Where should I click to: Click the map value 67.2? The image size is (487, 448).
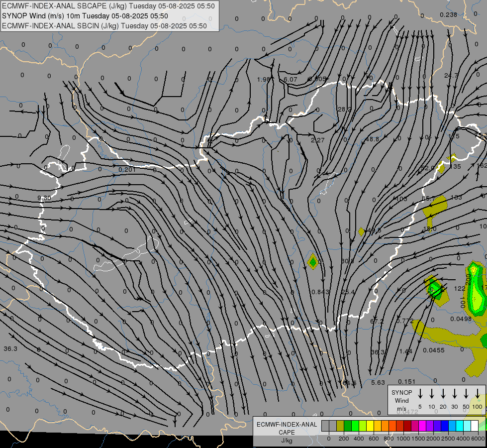pos(377,321)
